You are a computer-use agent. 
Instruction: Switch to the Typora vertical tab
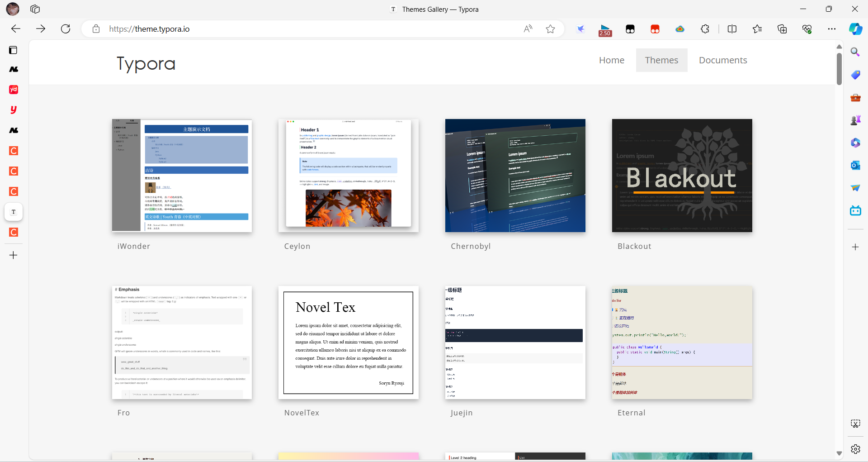tap(14, 212)
